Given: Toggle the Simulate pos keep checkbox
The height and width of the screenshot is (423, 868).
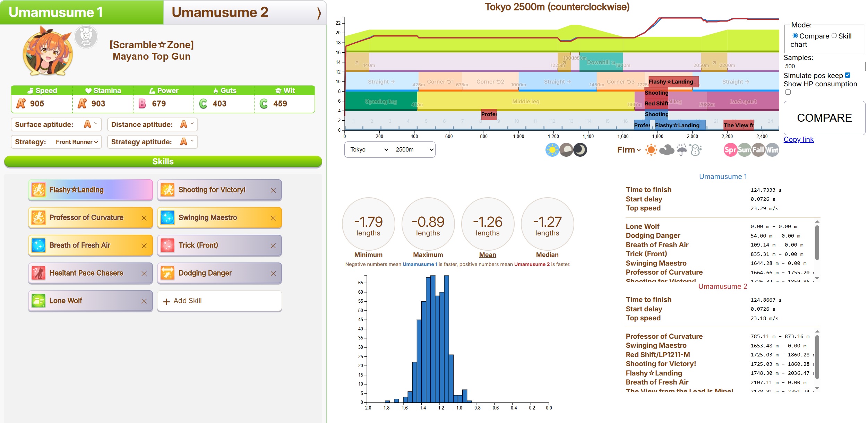Looking at the screenshot, I should [x=848, y=75].
